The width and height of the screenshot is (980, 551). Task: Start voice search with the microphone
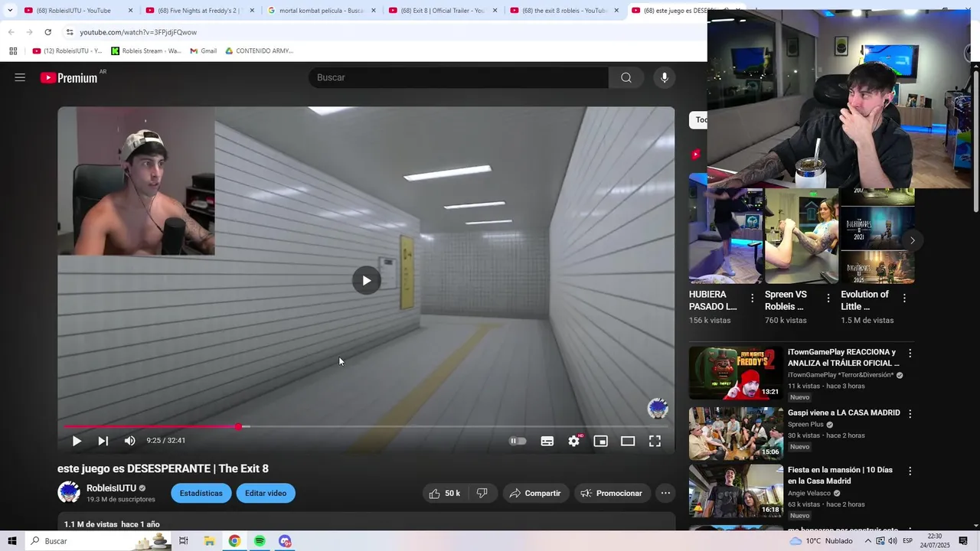[x=665, y=77]
